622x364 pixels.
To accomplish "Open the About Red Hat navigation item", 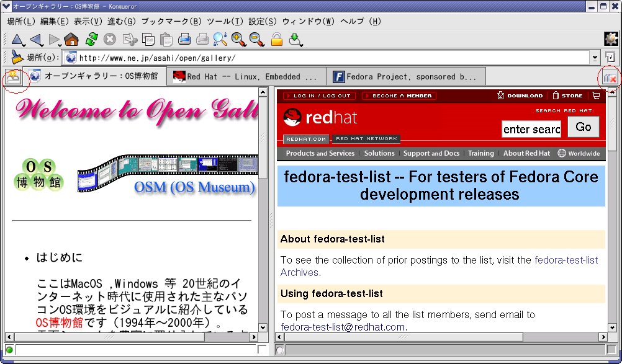I will 526,153.
